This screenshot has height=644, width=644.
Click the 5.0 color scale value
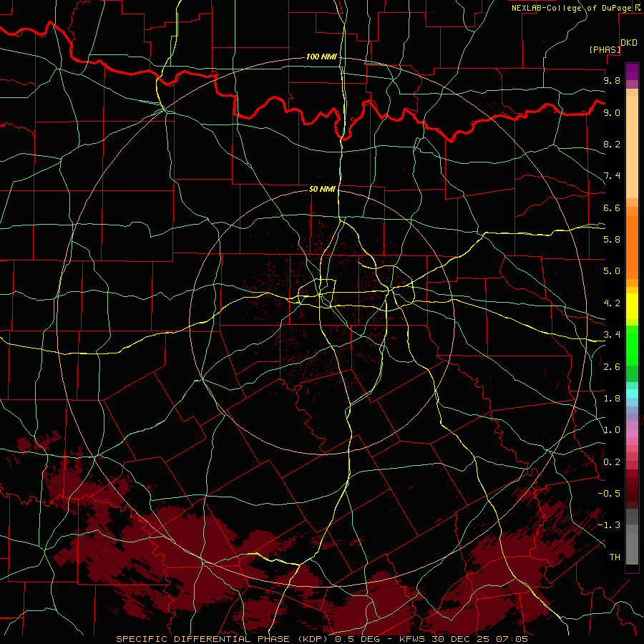[x=612, y=271]
